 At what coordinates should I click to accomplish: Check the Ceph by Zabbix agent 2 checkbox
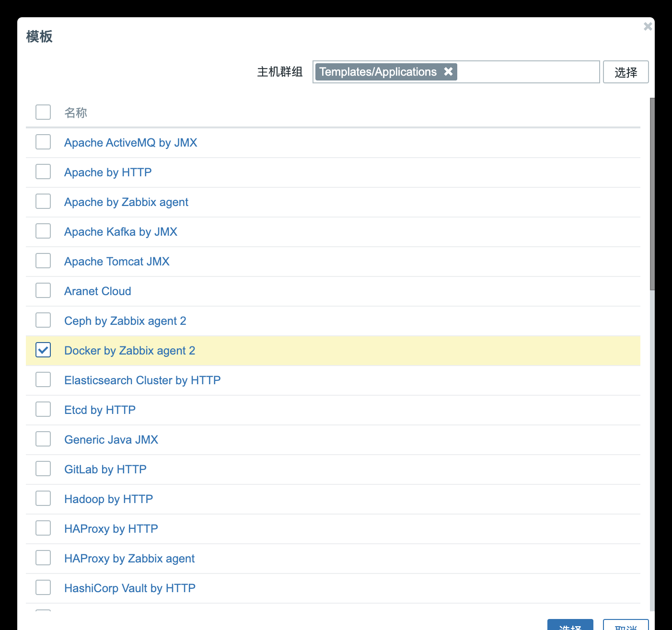(x=43, y=320)
